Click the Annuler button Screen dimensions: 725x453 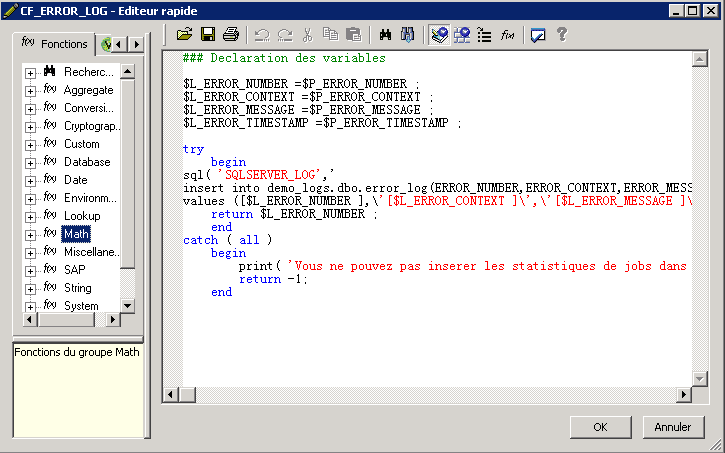tap(673, 427)
